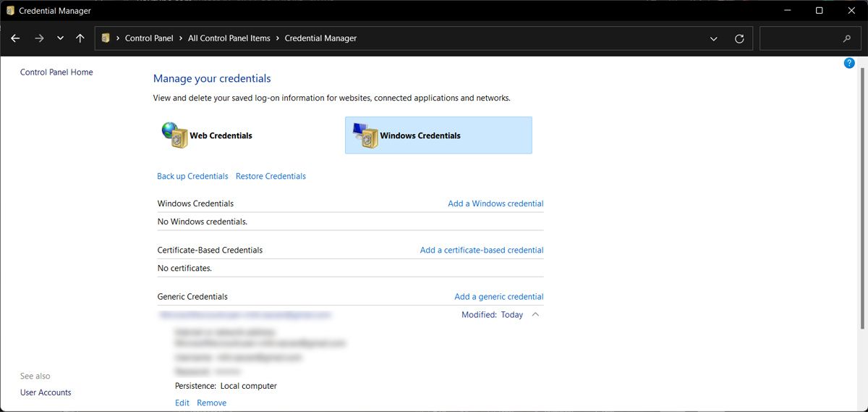Screen dimensions: 868x412
Task: Click the 'Generic Credentials' section header
Action: (x=192, y=296)
